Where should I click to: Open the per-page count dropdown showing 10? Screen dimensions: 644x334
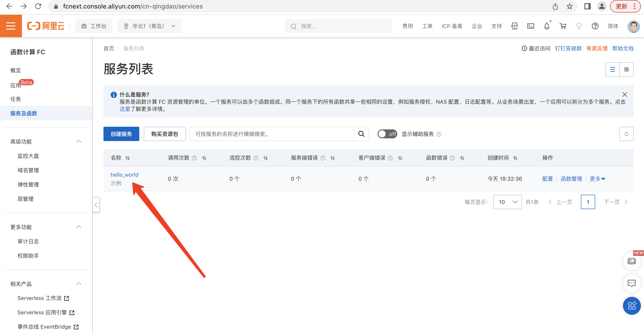click(x=507, y=202)
